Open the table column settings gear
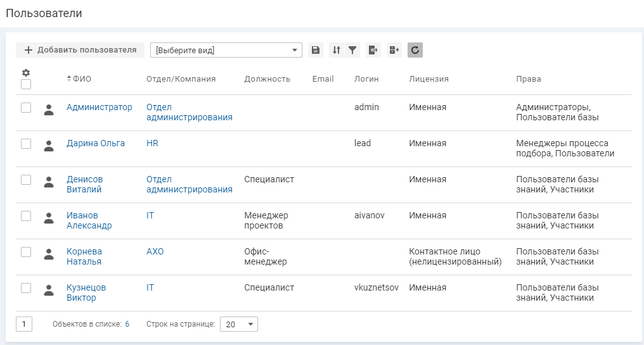 pos(26,73)
